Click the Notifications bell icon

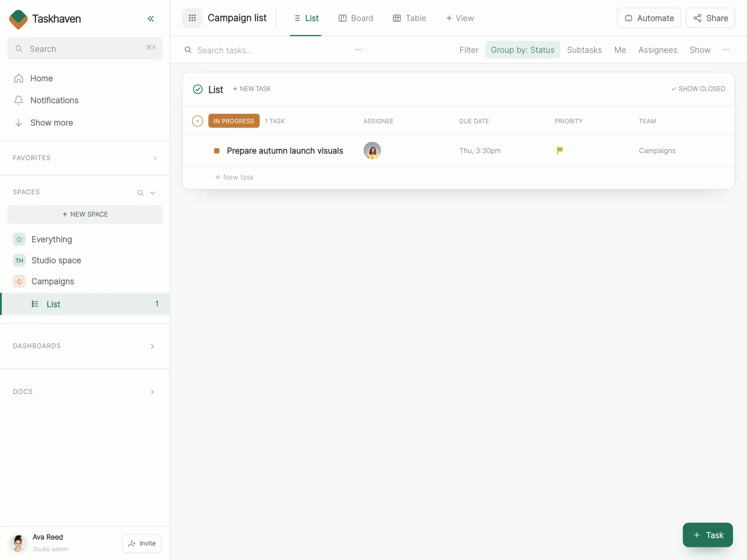pyautogui.click(x=19, y=100)
